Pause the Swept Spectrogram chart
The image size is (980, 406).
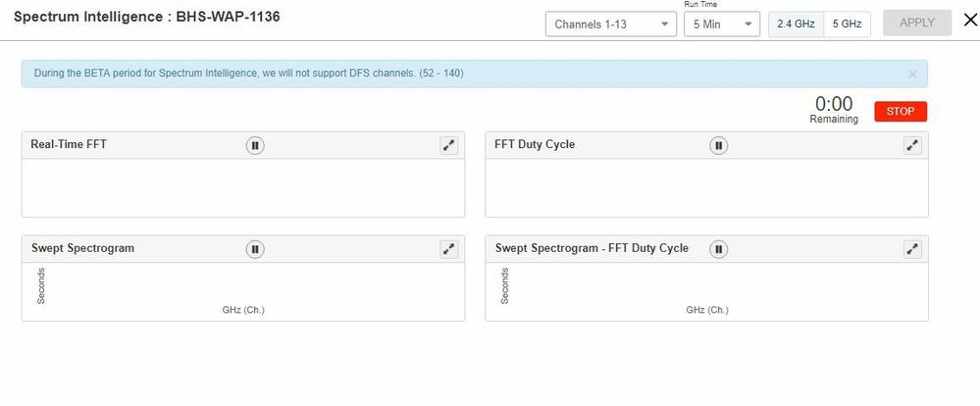pos(255,249)
